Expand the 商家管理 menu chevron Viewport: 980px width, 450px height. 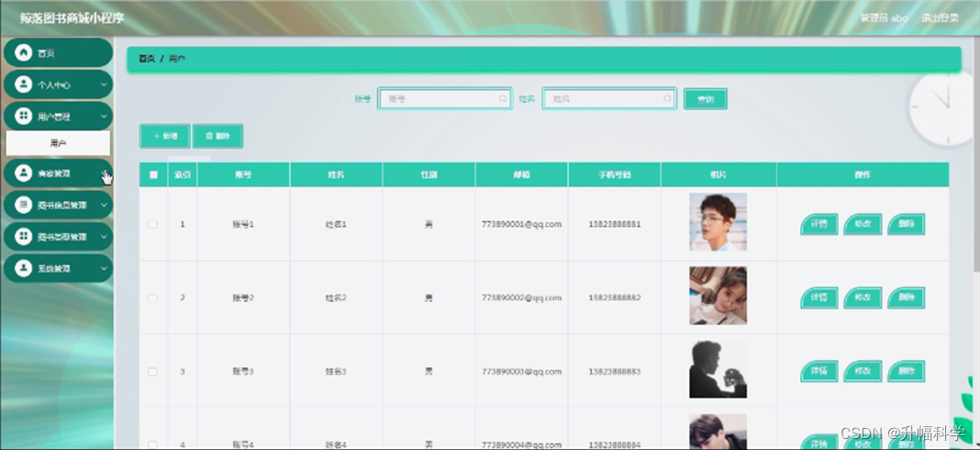104,174
